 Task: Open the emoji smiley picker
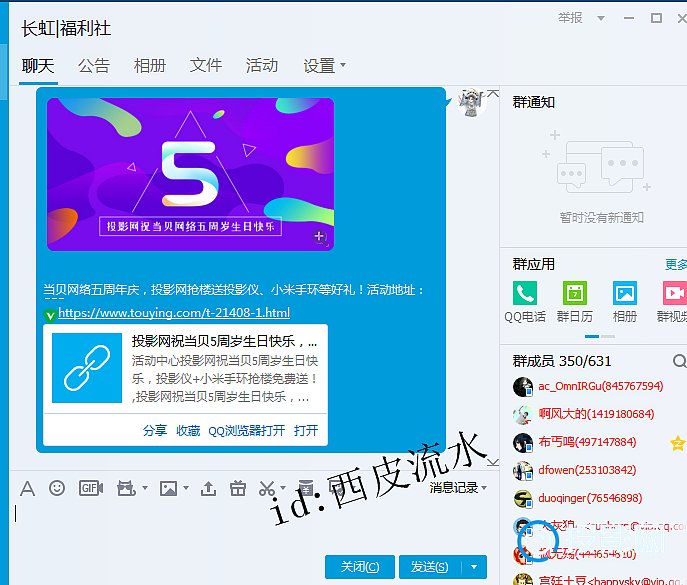57,488
